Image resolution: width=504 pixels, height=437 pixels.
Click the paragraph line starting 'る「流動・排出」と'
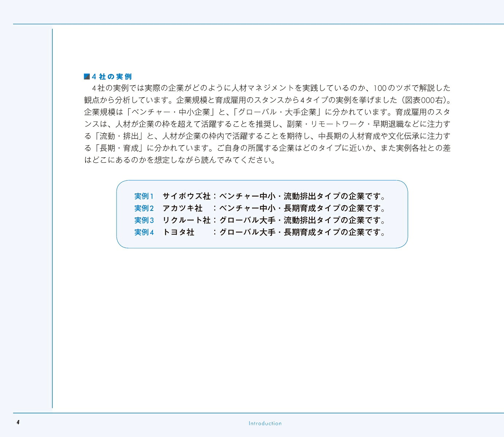[267, 136]
